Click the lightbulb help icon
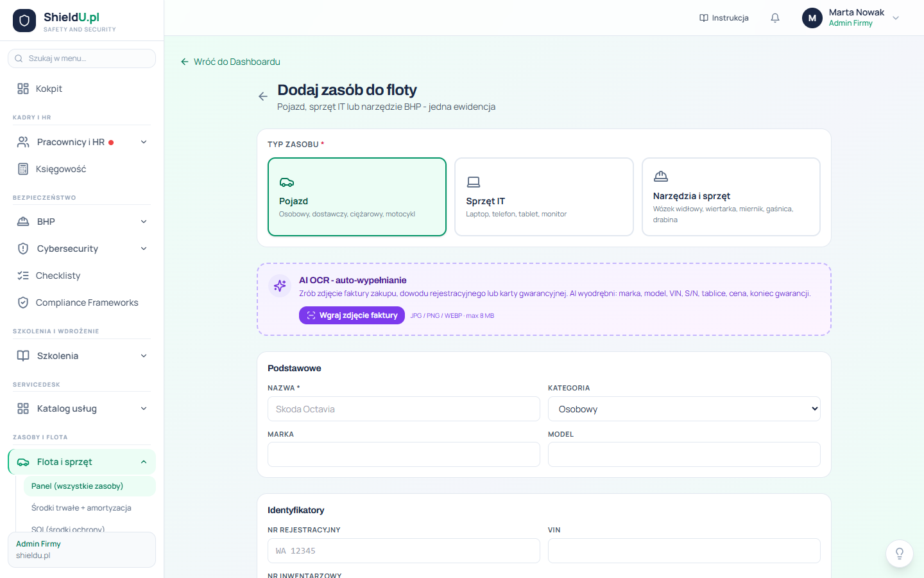The height and width of the screenshot is (578, 924). coord(900,554)
